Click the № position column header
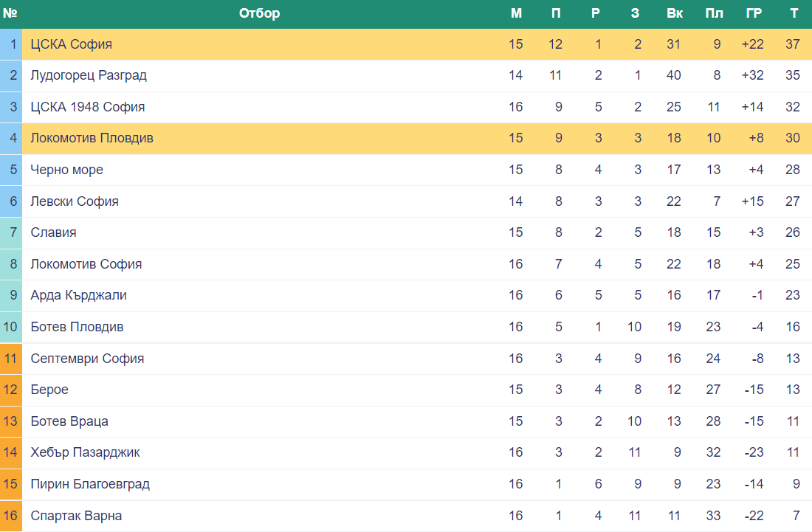812x532 pixels. point(10,13)
